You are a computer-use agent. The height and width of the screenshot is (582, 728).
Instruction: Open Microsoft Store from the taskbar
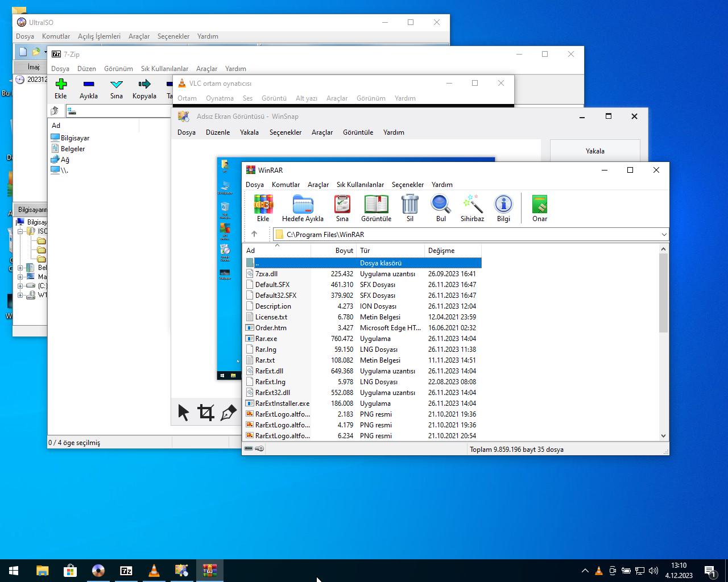[71, 571]
